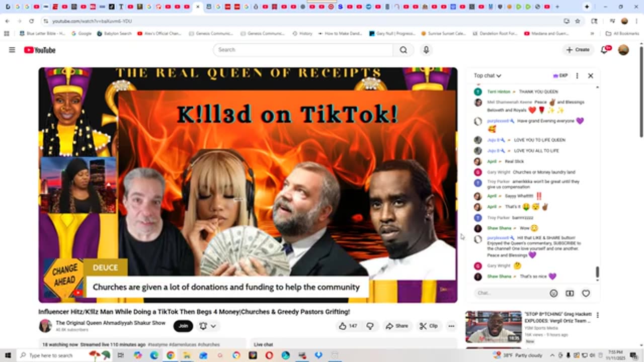Open the emoji picker in chat

[x=553, y=293]
